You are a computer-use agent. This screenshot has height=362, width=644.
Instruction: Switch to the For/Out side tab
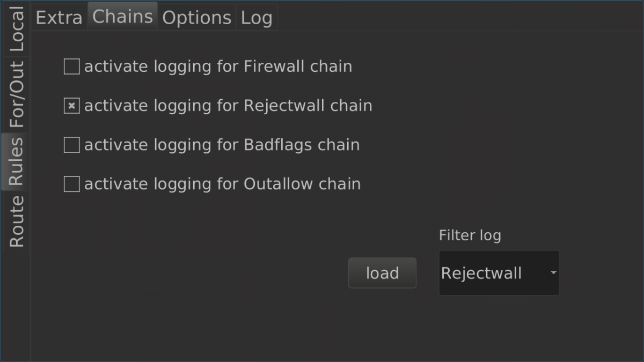17,94
